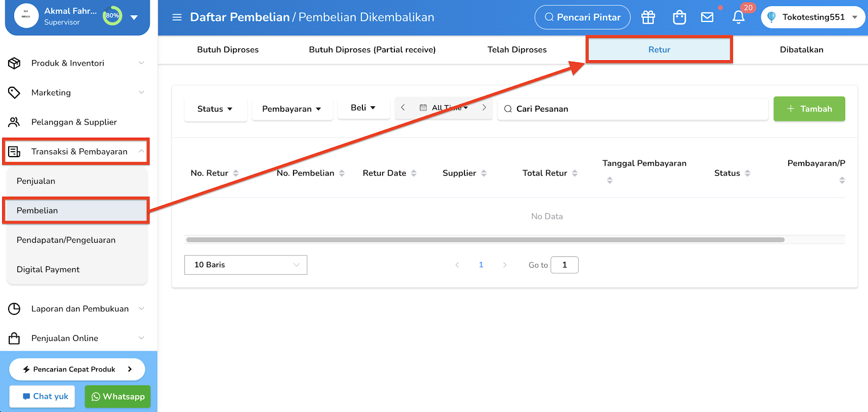Click the Cari Pesanan search field
This screenshot has height=412, width=868.
tap(633, 109)
